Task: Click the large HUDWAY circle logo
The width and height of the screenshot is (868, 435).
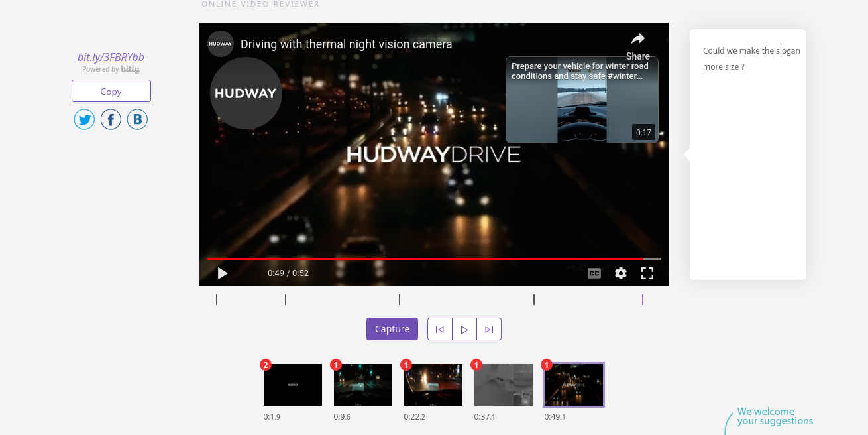Action: click(246, 93)
